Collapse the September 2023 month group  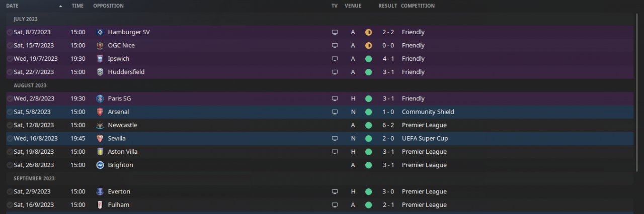(34, 178)
